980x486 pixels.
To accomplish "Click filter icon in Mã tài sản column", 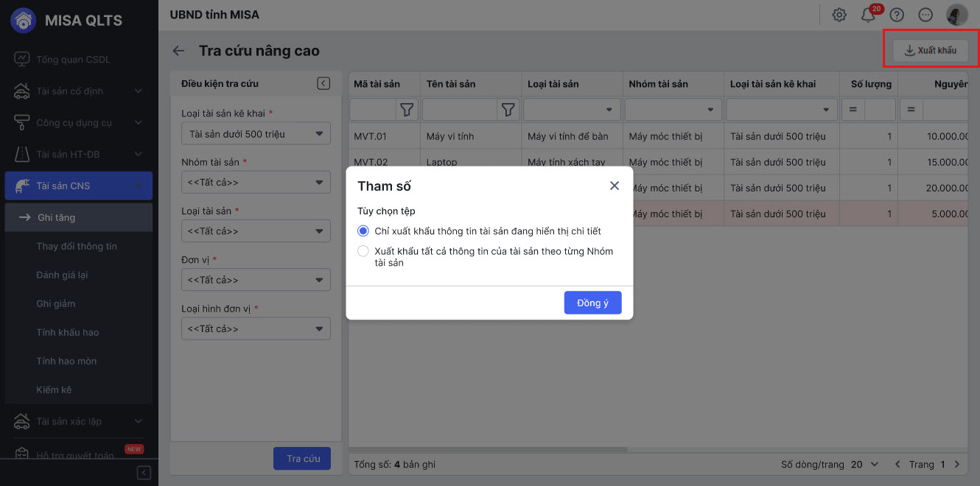I will [x=407, y=110].
